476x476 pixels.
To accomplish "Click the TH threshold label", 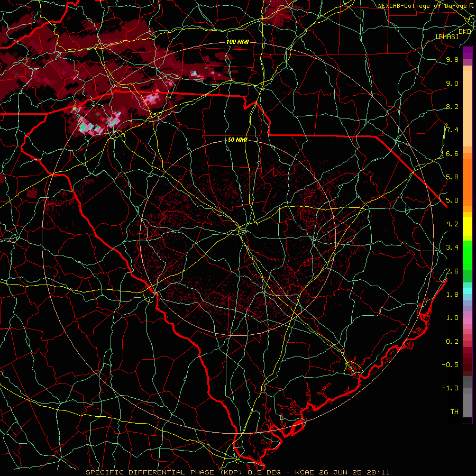I will [454, 411].
